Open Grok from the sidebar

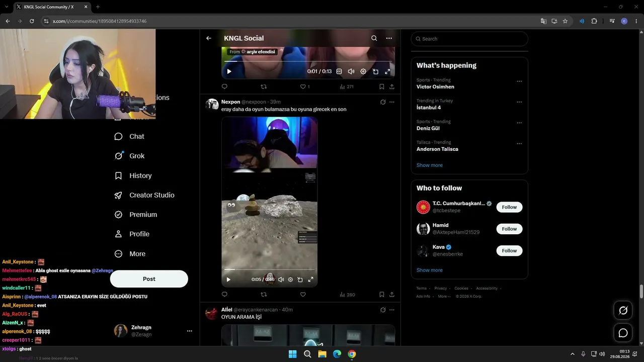pyautogui.click(x=129, y=156)
